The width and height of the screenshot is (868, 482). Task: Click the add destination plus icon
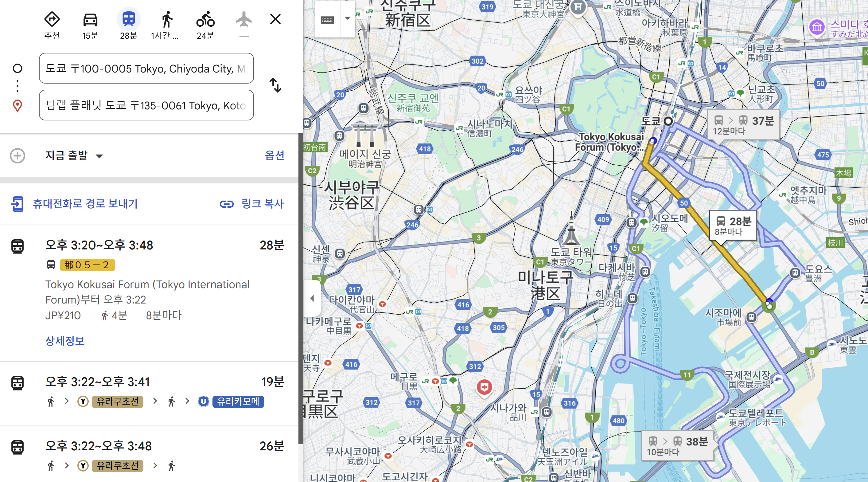point(18,156)
